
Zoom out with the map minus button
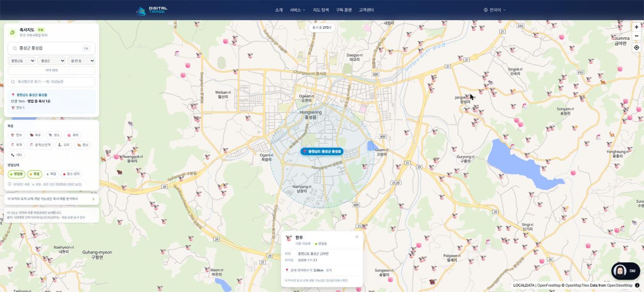tap(636, 36)
